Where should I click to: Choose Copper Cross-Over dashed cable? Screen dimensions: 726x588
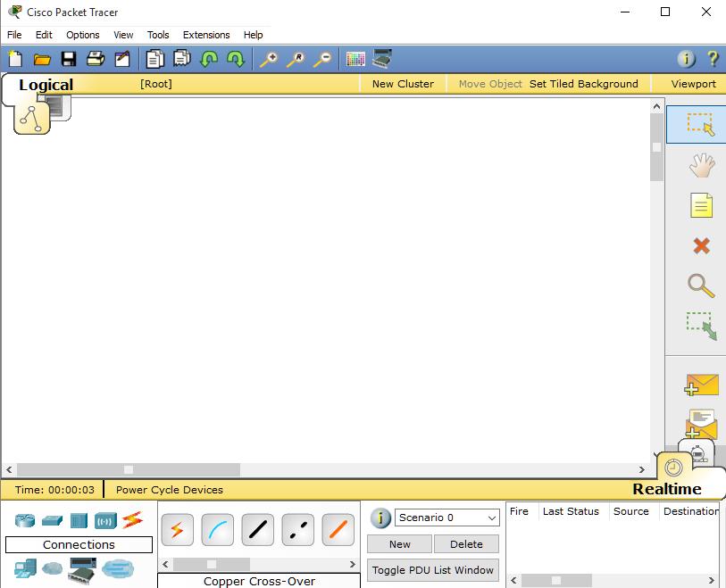tap(297, 530)
